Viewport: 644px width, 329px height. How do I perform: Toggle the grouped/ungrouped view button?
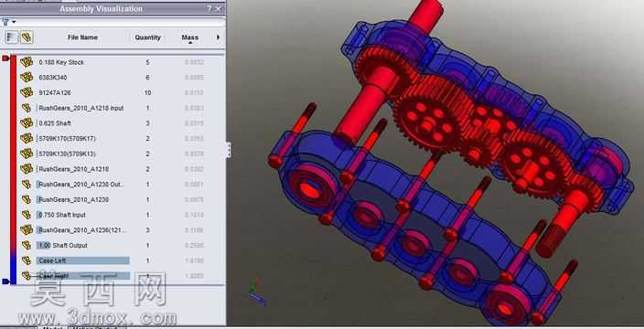point(27,37)
